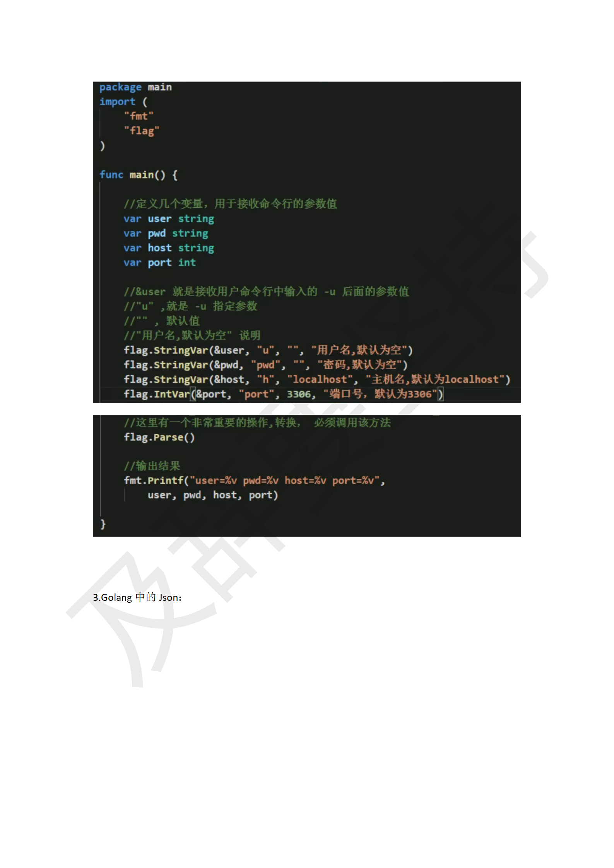The image size is (614, 868).
Task: Click the flag.StringVar(&host localhost line
Action: [317, 380]
